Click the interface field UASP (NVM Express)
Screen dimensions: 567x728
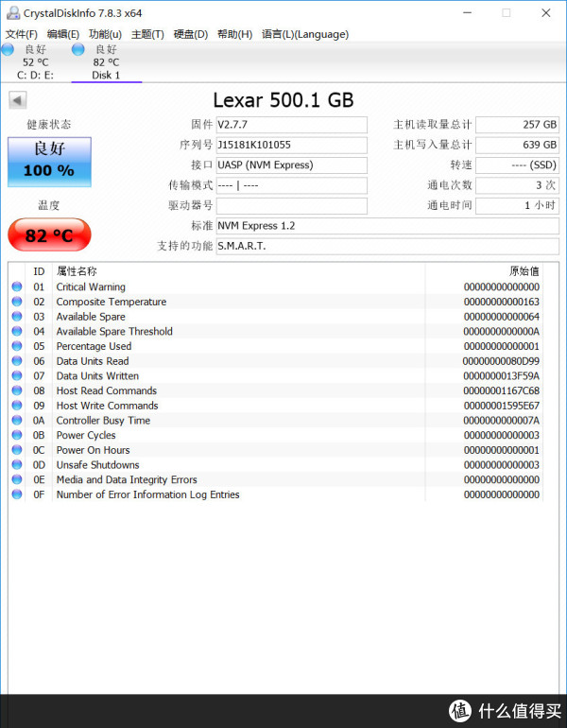coord(292,165)
